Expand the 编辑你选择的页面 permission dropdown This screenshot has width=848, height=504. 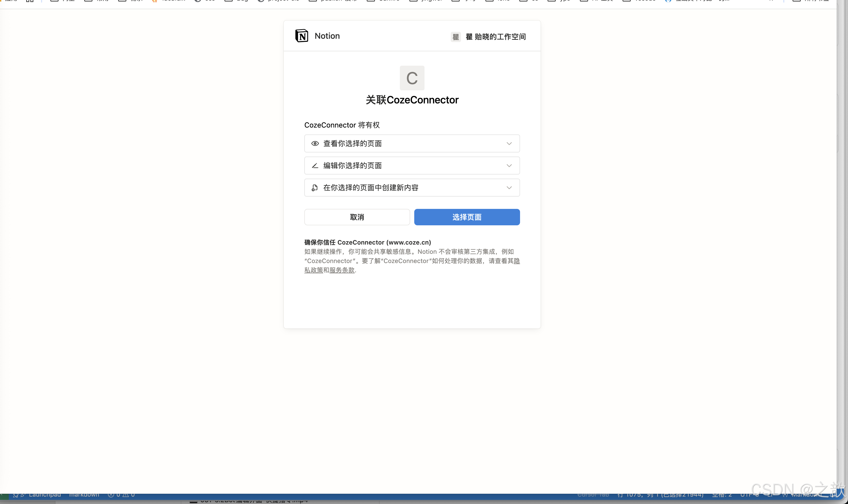(509, 166)
